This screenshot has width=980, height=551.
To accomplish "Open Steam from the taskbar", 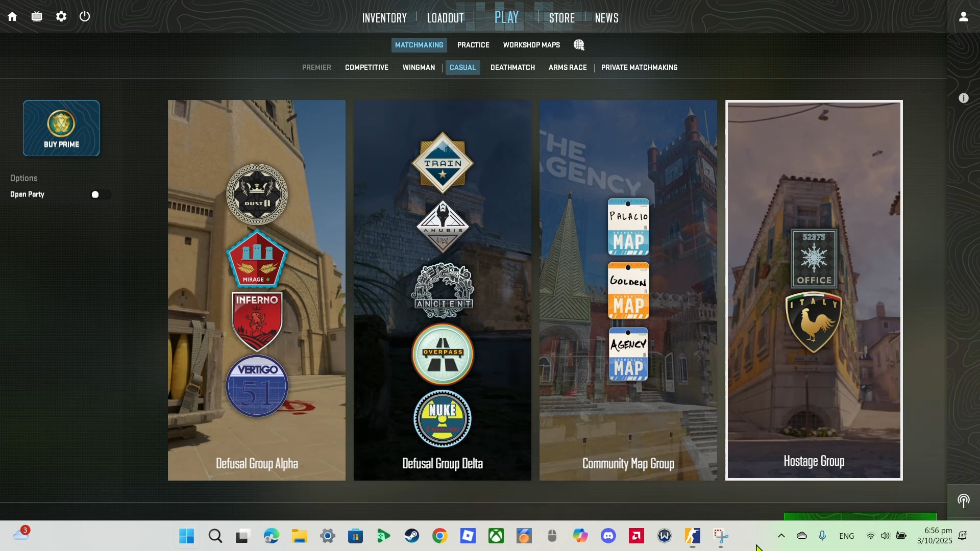I will 412,536.
